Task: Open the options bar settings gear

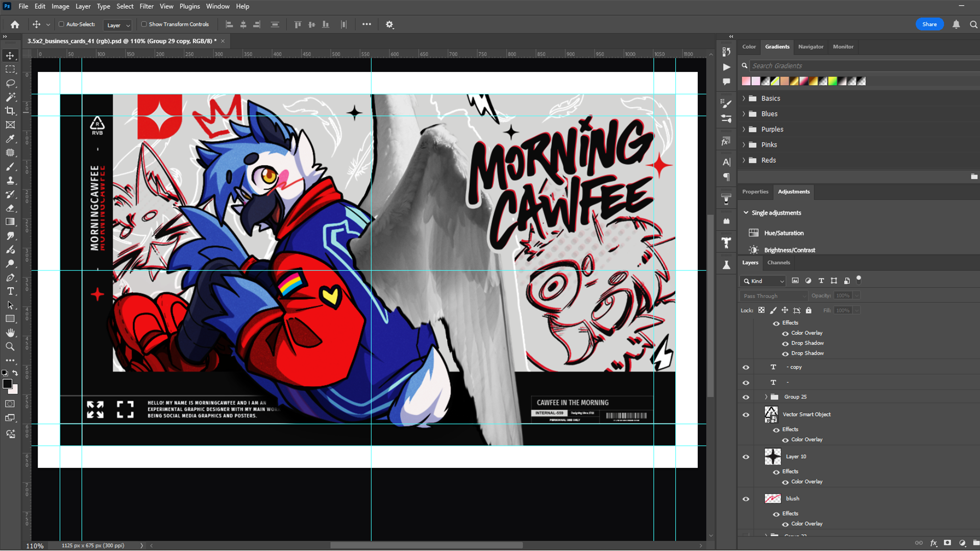Action: pyautogui.click(x=389, y=24)
